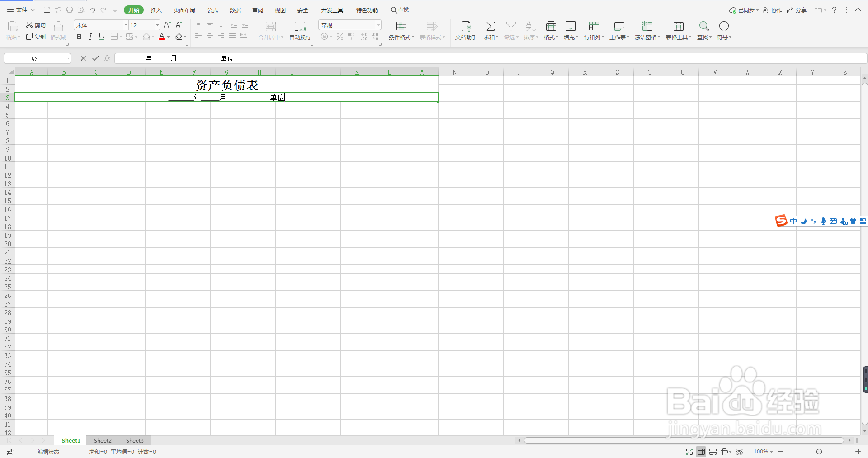Expand number format dropdown 常规
The width and height of the screenshot is (868, 458).
tap(378, 25)
